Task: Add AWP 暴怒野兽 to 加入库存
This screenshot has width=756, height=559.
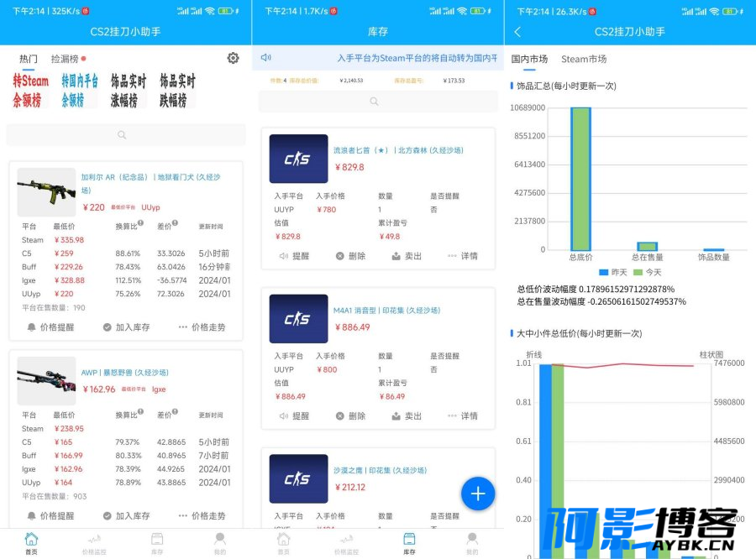Action: pyautogui.click(x=126, y=515)
